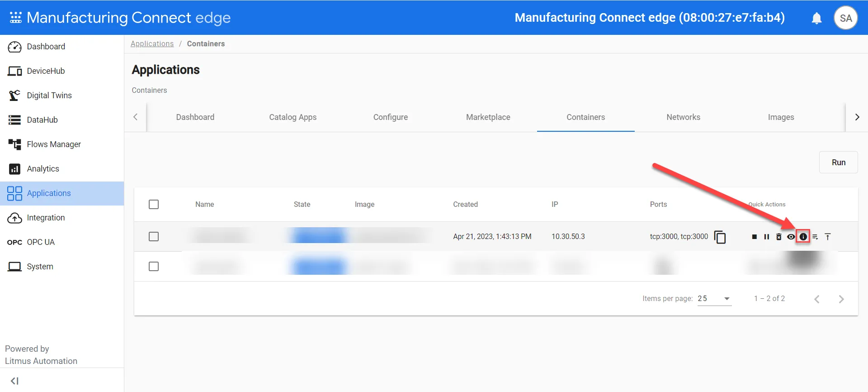Click the IP column header
The height and width of the screenshot is (392, 868).
pos(555,205)
